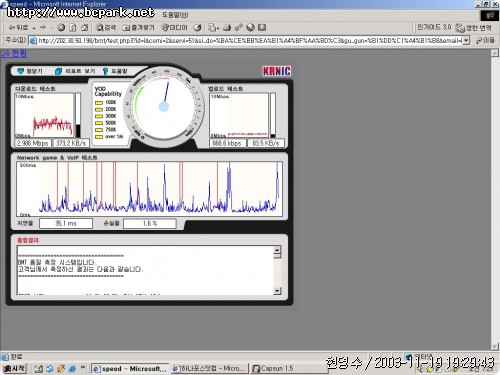This screenshot has height=375, width=500.
Task: Open the Media (미디어) toolbar button
Action: 174,28
